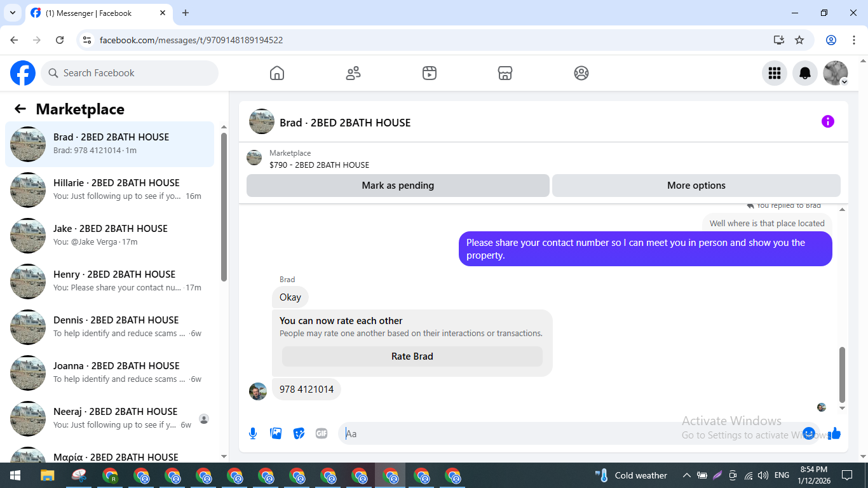Click More options button
Viewport: 868px width, 488px height.
point(696,186)
